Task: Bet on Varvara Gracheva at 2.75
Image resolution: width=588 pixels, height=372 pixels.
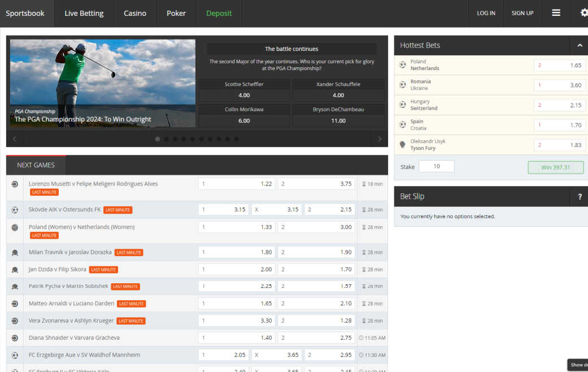Action: click(316, 338)
